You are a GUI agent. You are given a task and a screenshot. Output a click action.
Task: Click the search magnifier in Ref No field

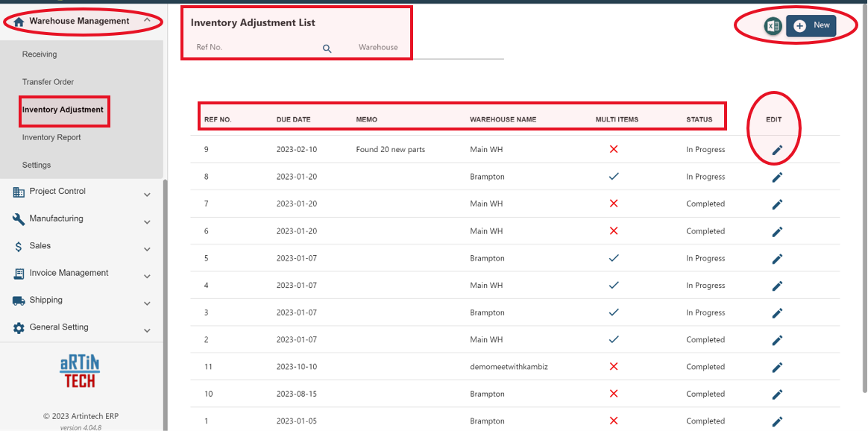point(327,48)
